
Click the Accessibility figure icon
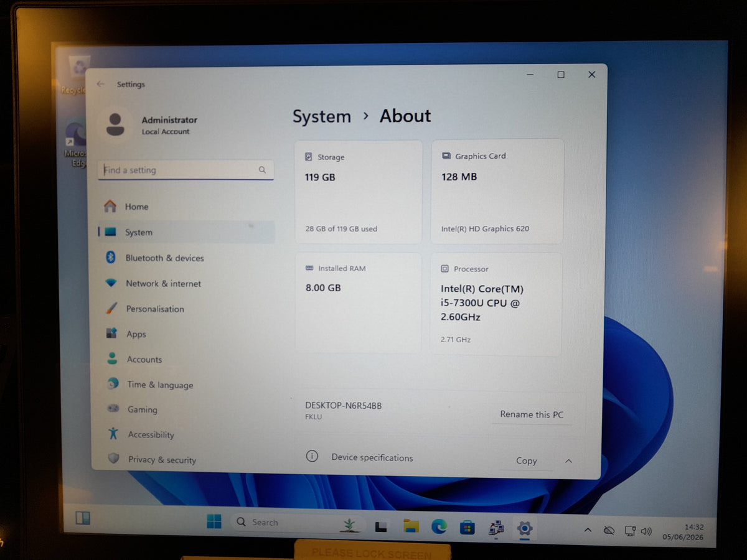click(x=113, y=433)
